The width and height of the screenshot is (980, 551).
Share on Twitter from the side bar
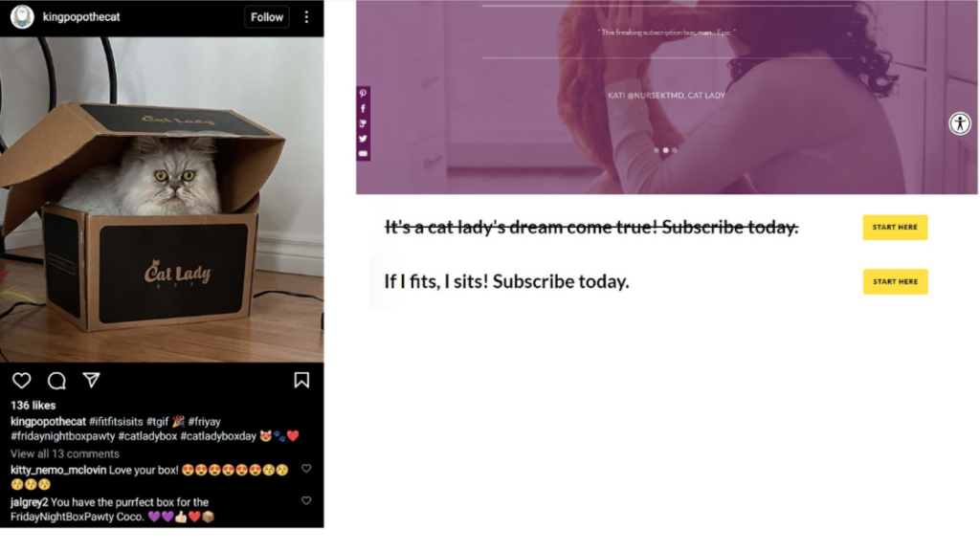point(363,139)
